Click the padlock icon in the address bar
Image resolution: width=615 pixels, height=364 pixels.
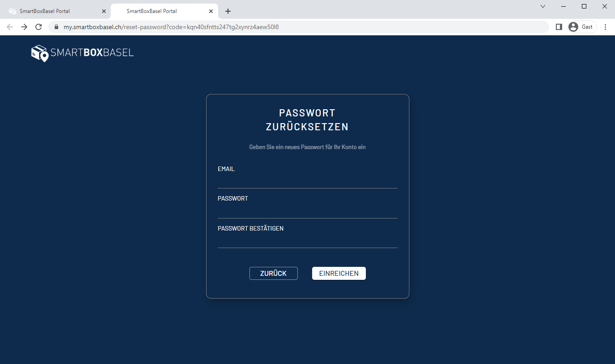pos(56,27)
